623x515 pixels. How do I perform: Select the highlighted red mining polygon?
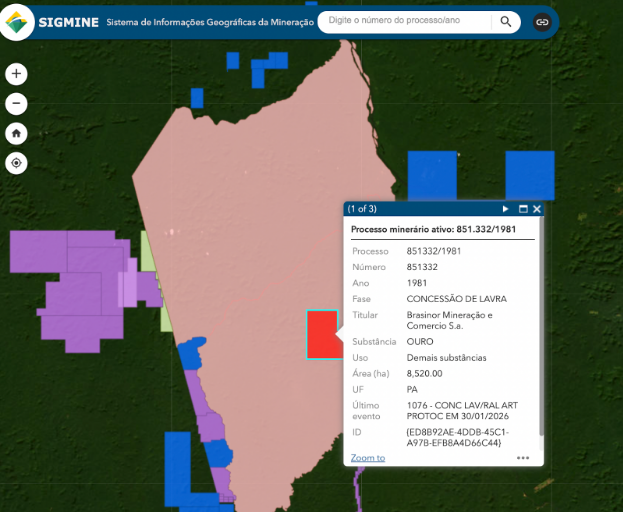pyautogui.click(x=321, y=335)
